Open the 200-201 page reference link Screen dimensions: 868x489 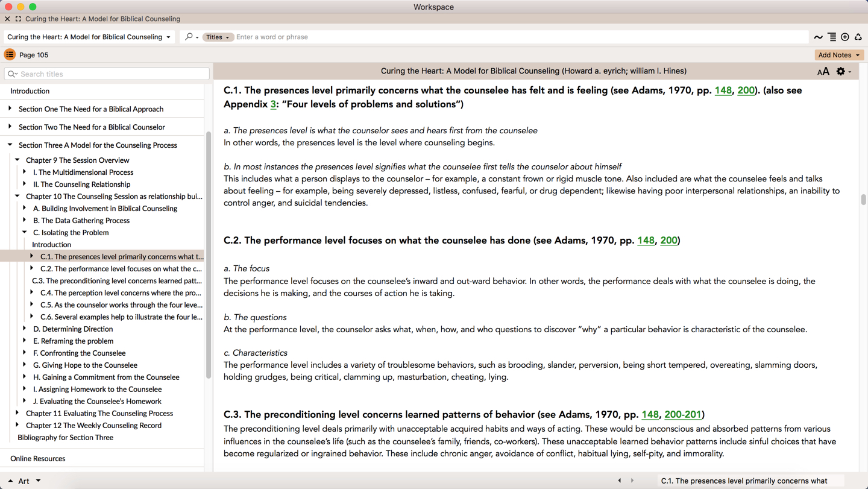[x=682, y=415]
